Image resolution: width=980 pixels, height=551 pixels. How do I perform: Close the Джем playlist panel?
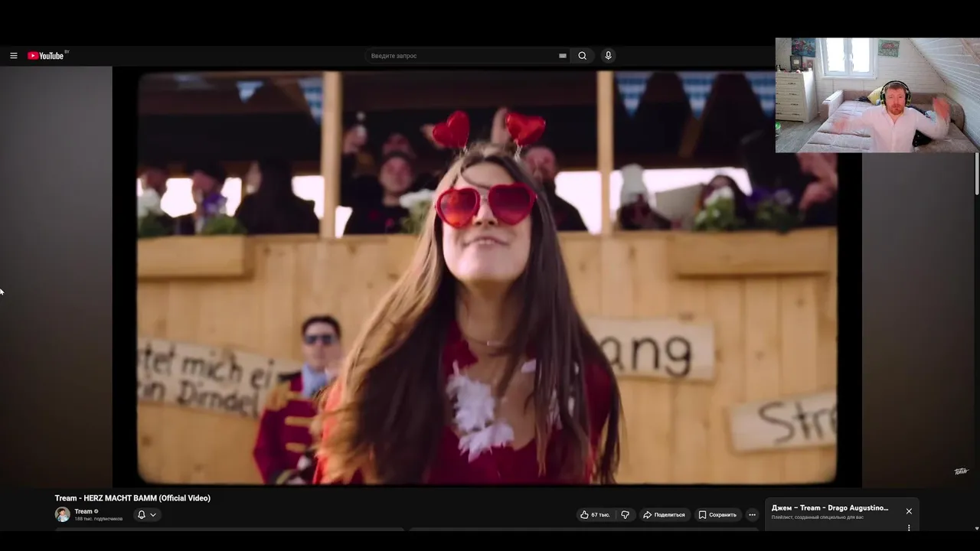[x=909, y=511]
